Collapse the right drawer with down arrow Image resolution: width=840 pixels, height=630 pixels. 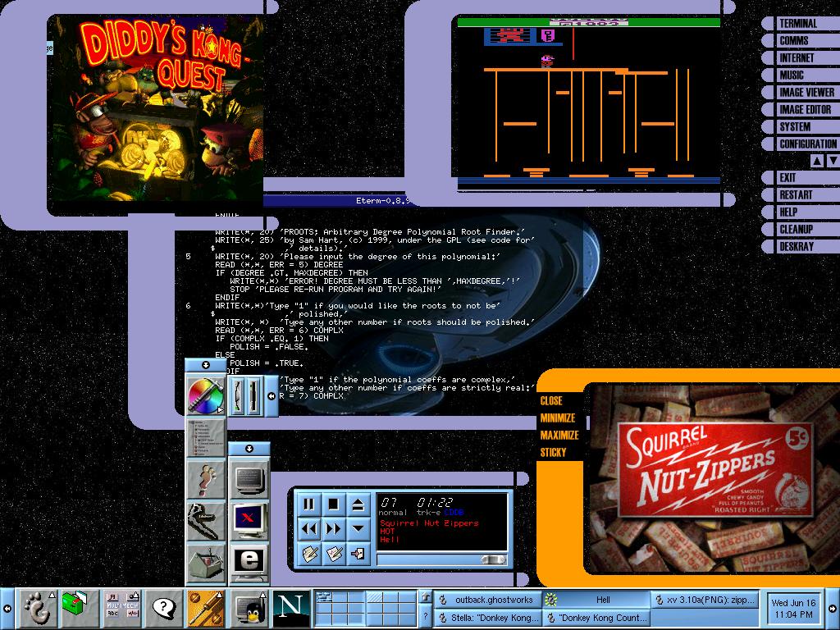tap(249, 449)
